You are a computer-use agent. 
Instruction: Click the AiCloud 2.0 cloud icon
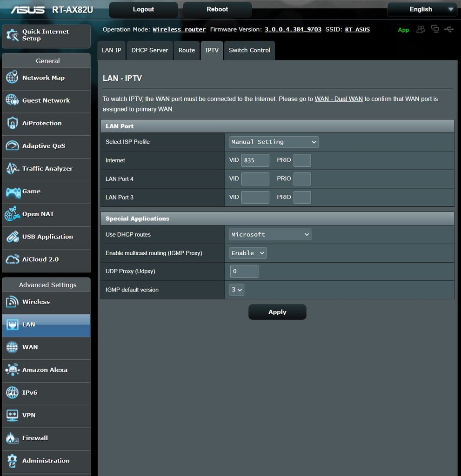coord(12,259)
